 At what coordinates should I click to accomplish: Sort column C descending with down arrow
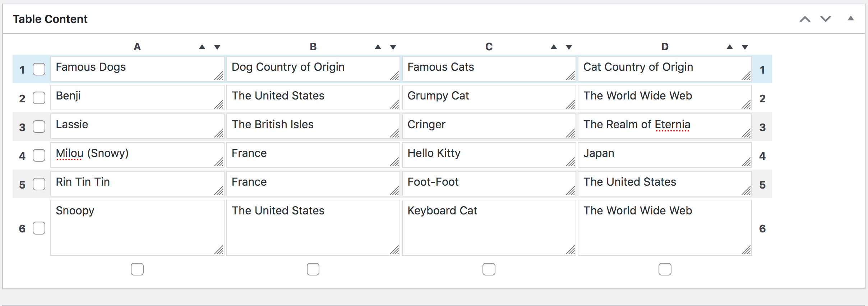pyautogui.click(x=569, y=47)
